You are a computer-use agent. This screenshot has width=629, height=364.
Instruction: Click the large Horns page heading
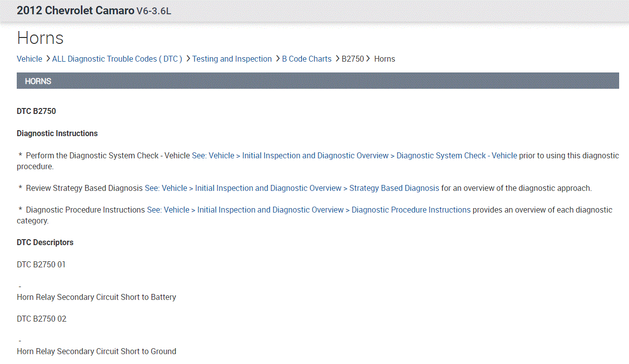[40, 38]
